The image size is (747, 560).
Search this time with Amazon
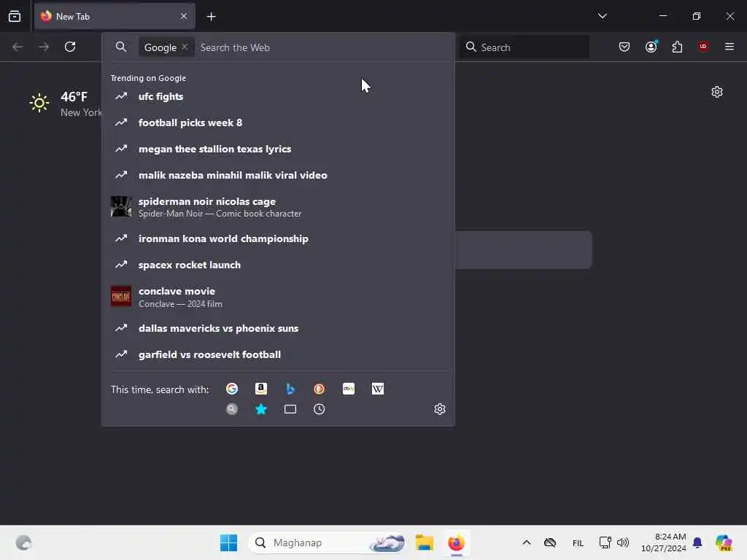point(261,389)
